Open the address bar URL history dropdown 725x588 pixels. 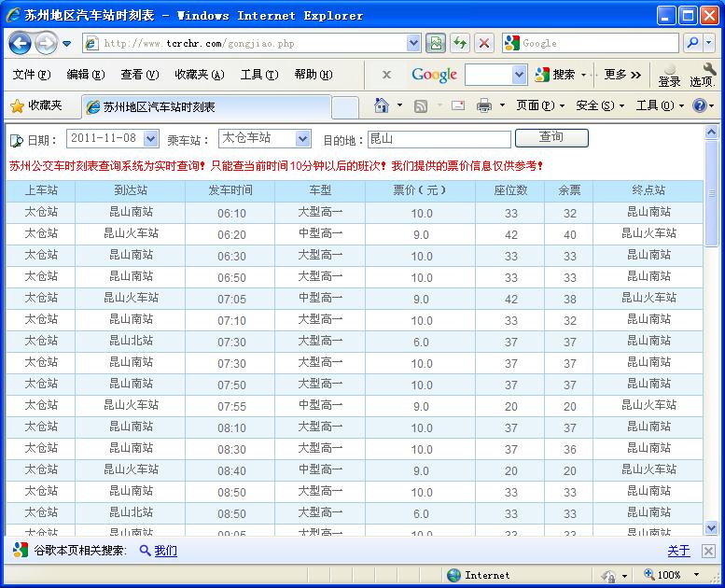414,43
